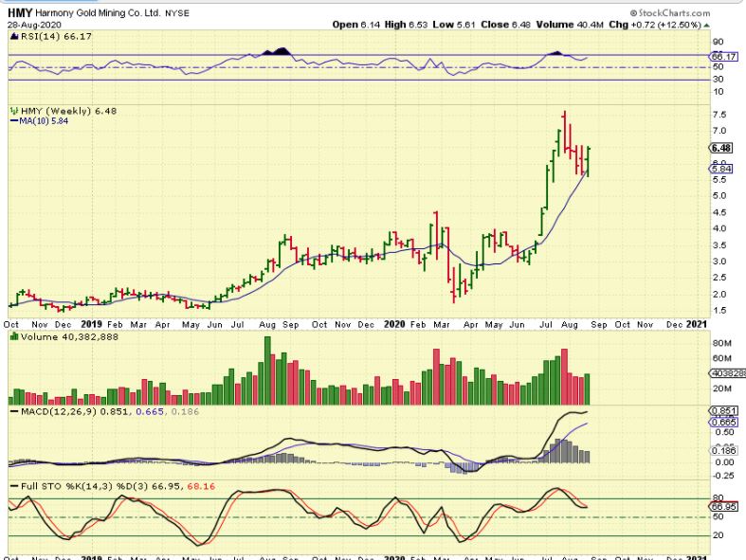This screenshot has width=746, height=560.
Task: Click the 66.17 RSI value tag
Action: 723,57
